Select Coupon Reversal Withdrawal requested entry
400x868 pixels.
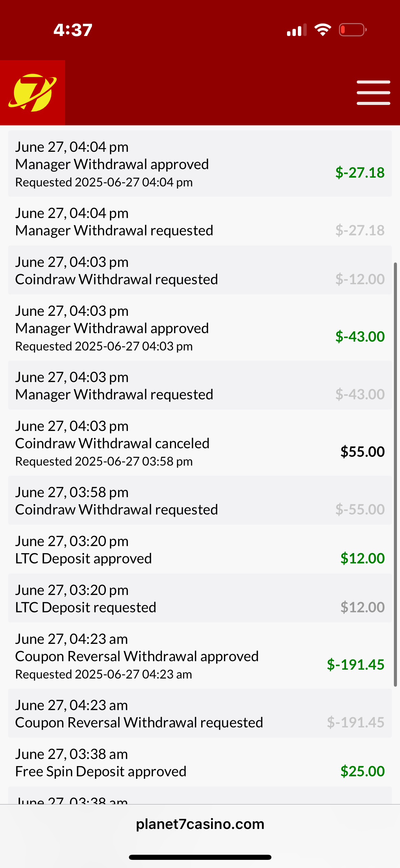(x=200, y=713)
